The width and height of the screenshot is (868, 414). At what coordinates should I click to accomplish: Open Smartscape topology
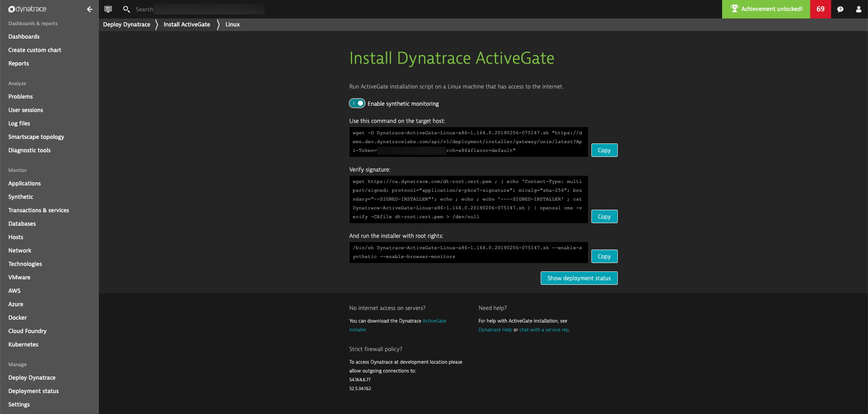tap(36, 137)
